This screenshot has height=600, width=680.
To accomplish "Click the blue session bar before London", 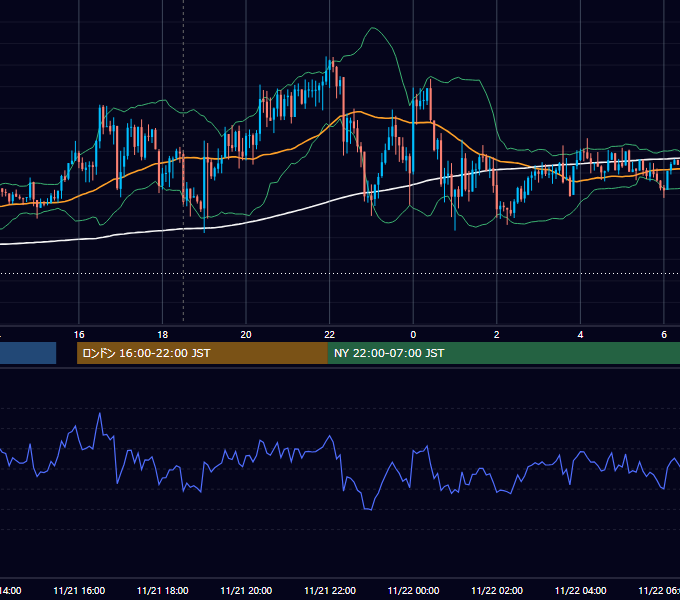I will [28, 353].
